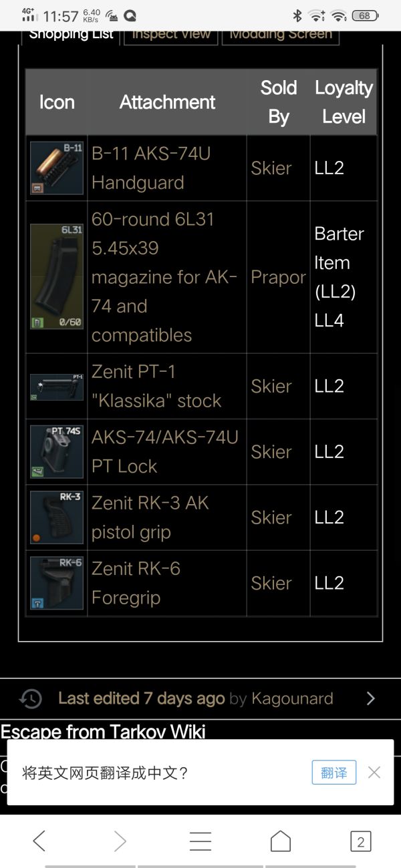Go to the browser home page
The width and height of the screenshot is (401, 868).
click(281, 841)
